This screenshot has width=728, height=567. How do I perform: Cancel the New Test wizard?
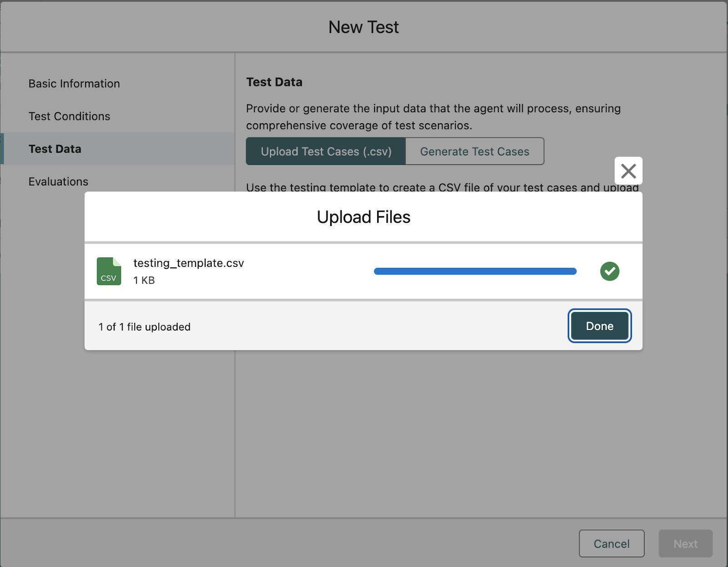pyautogui.click(x=612, y=543)
